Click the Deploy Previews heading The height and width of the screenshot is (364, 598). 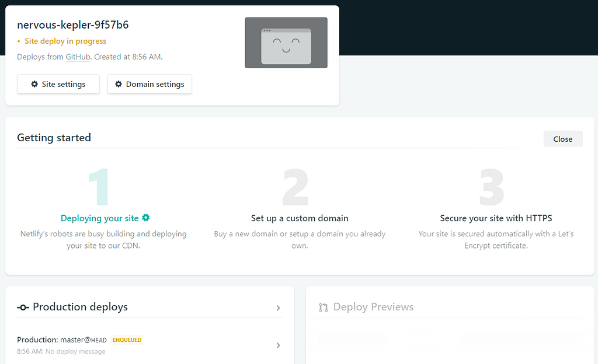coord(373,307)
